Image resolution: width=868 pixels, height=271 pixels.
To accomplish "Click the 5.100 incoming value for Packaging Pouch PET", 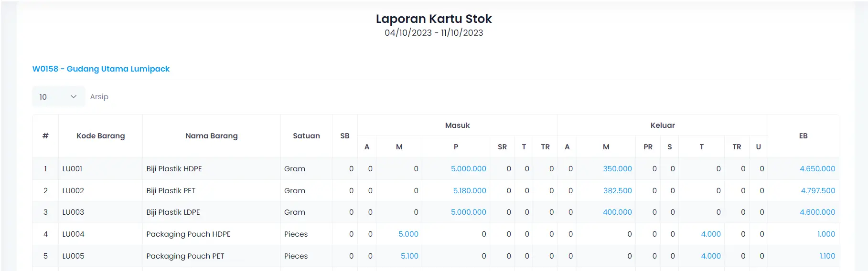I will (409, 256).
